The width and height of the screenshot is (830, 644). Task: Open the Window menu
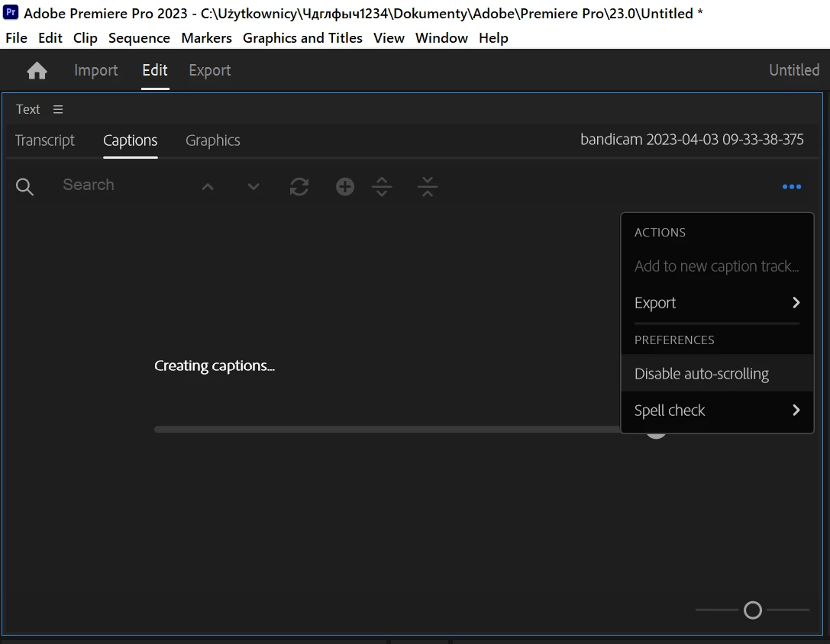tap(441, 38)
